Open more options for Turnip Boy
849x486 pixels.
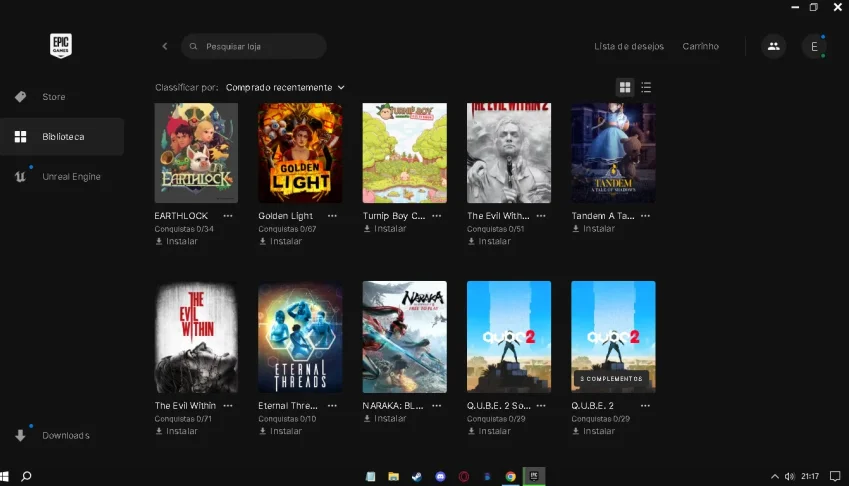pyautogui.click(x=436, y=216)
